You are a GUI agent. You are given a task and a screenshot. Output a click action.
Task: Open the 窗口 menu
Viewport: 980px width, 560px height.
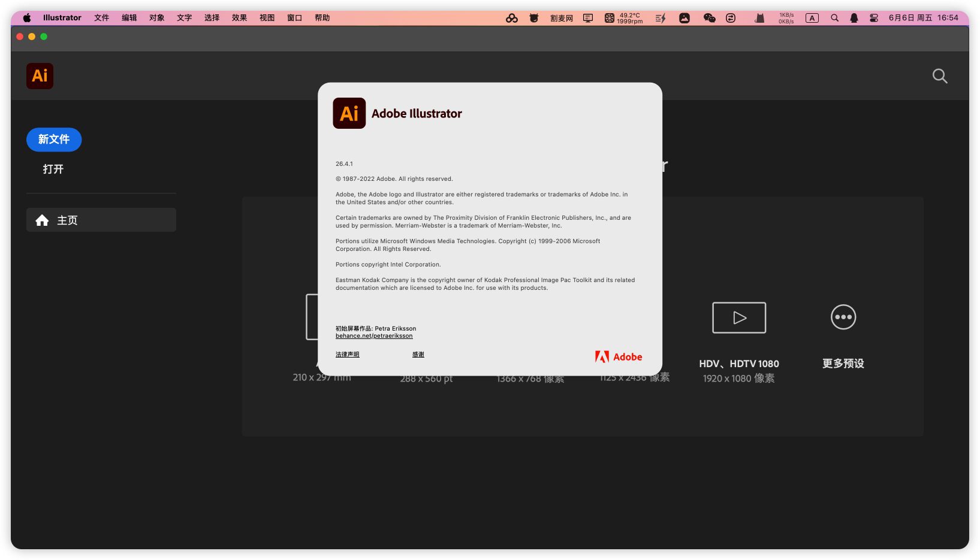(294, 18)
